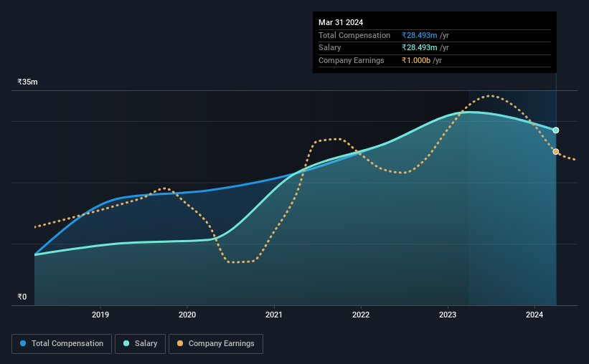589x364 pixels.
Task: Click the 2019 x-axis label
Action: coord(100,315)
